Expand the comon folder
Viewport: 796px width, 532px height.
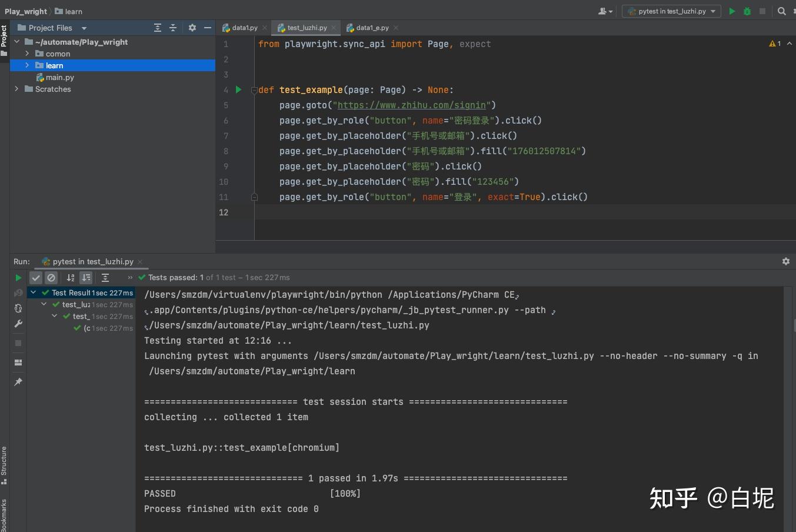point(27,54)
